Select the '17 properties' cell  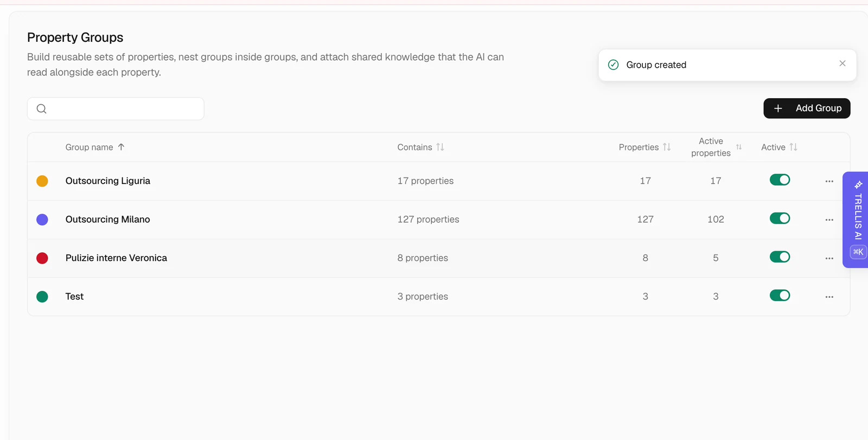pyautogui.click(x=425, y=181)
